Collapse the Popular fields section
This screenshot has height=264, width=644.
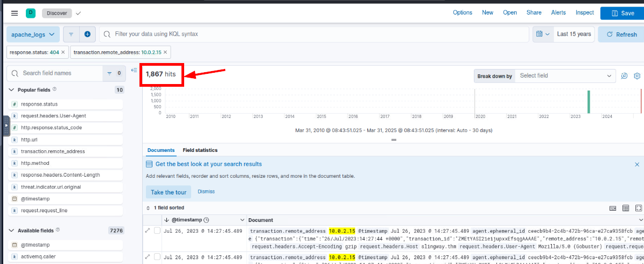(x=11, y=89)
